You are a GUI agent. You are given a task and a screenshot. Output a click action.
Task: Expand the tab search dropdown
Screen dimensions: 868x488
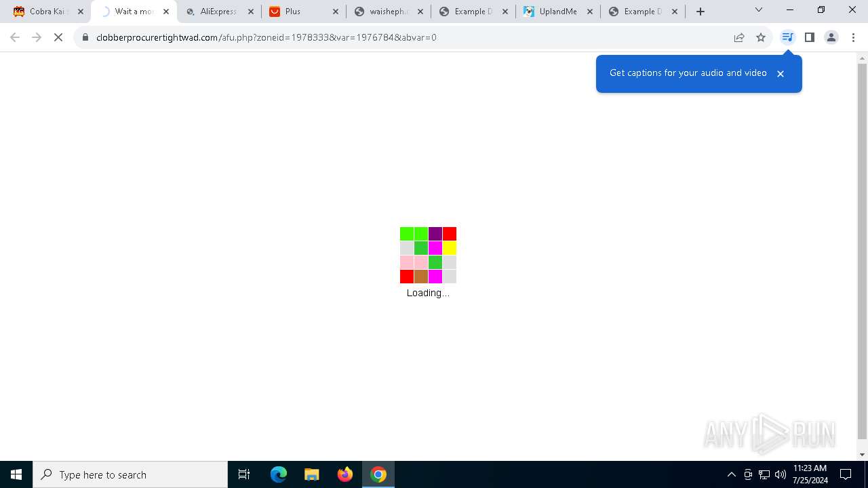click(759, 10)
